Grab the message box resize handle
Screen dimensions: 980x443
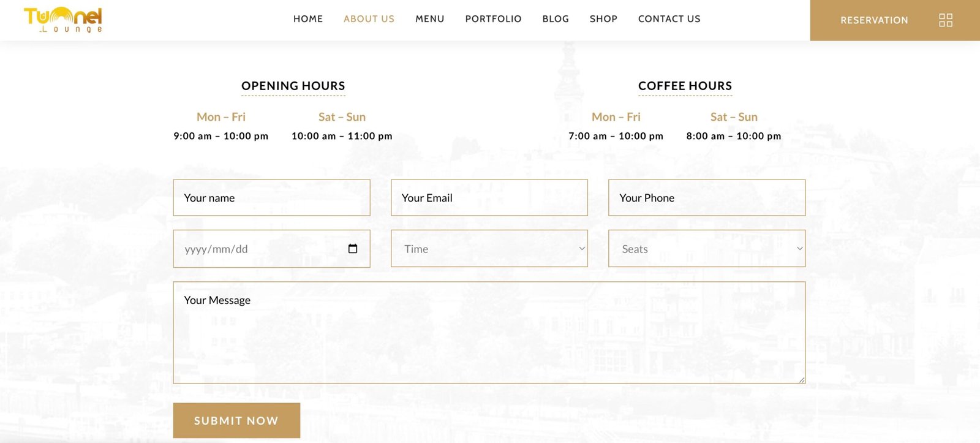point(802,380)
